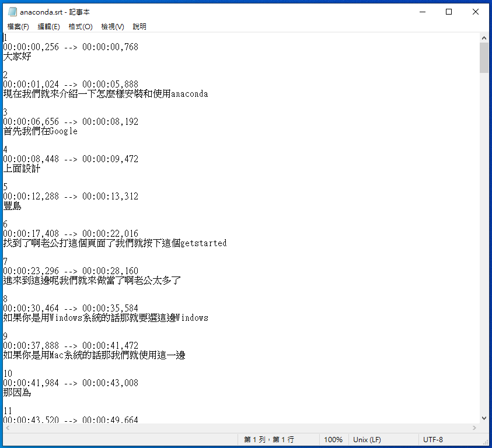Click timestamp line 00:00:08,448 --> 00:00:09,472
This screenshot has height=448, width=492.
[71, 159]
